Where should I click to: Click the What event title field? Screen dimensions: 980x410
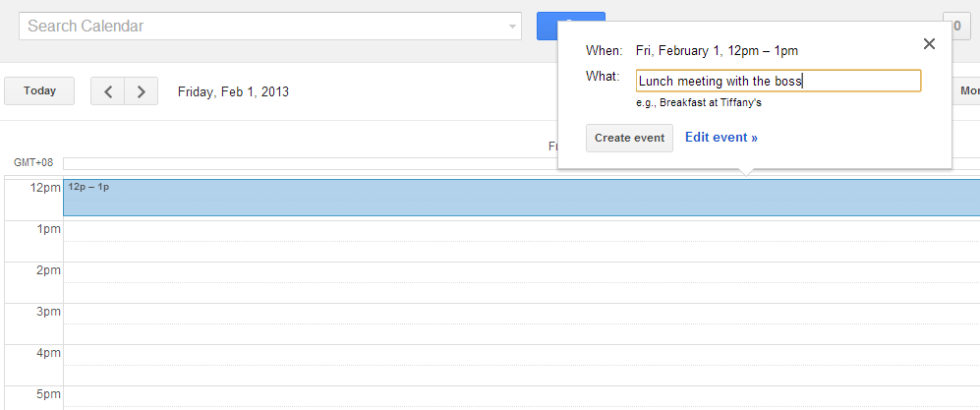pyautogui.click(x=778, y=81)
